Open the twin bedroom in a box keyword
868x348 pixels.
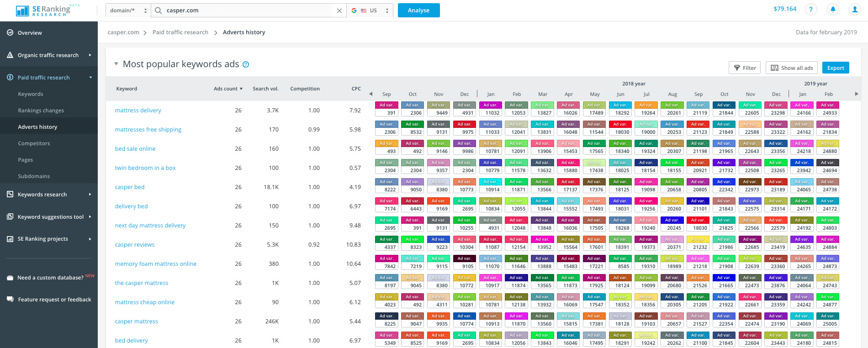pos(145,168)
